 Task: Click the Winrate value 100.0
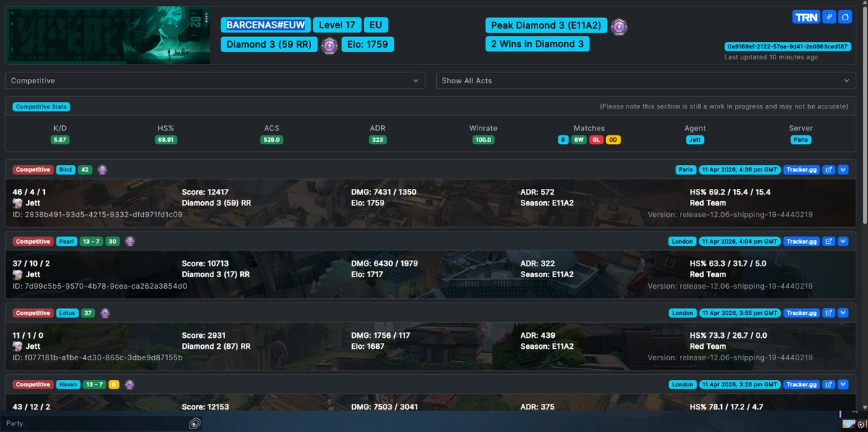click(x=483, y=140)
